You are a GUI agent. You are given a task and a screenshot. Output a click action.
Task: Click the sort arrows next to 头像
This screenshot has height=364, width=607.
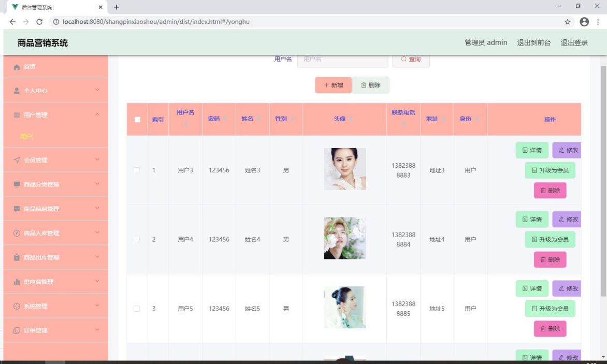click(351, 119)
